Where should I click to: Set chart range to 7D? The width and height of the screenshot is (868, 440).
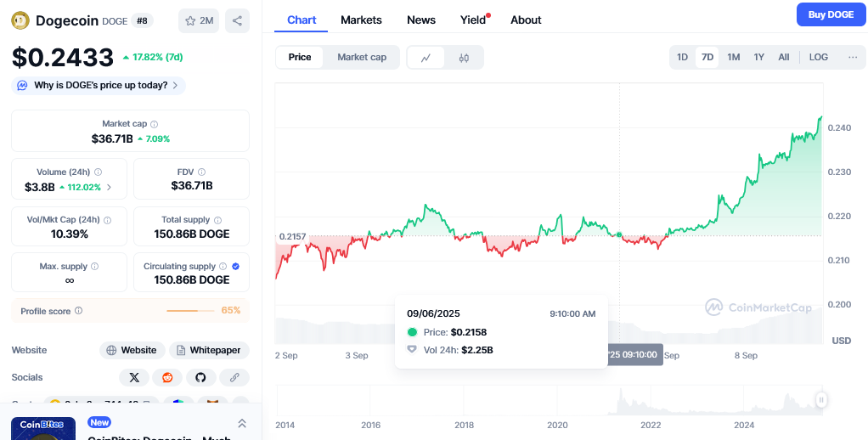[707, 57]
